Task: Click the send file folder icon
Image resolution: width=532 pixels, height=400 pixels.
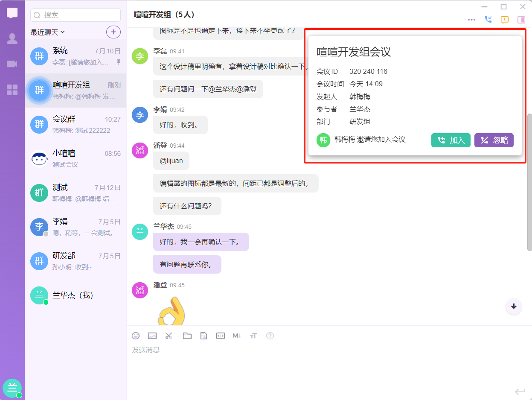Action: [x=187, y=336]
